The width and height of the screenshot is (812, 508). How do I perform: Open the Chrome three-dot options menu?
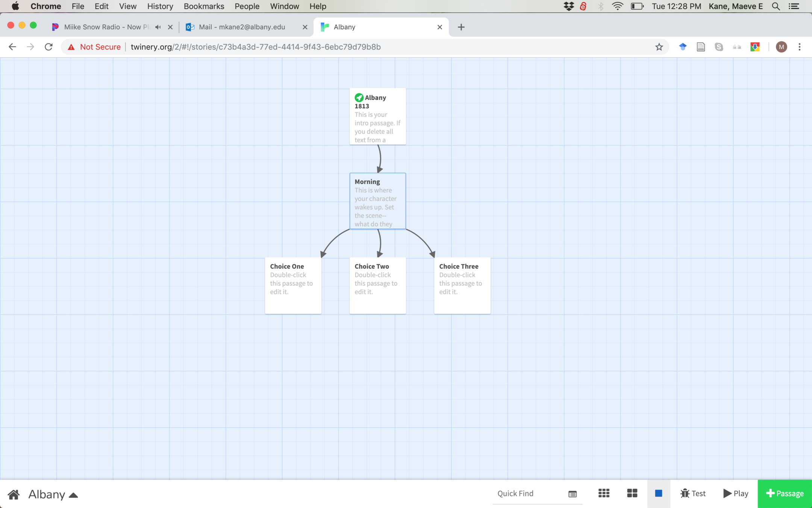[x=800, y=47]
